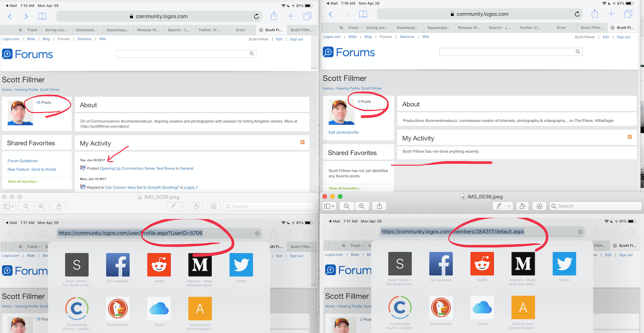Viewport: 644px width, 333px height.
Task: Switch to the Squarespa... tab on the 78 Posts page
Action: 118,30
